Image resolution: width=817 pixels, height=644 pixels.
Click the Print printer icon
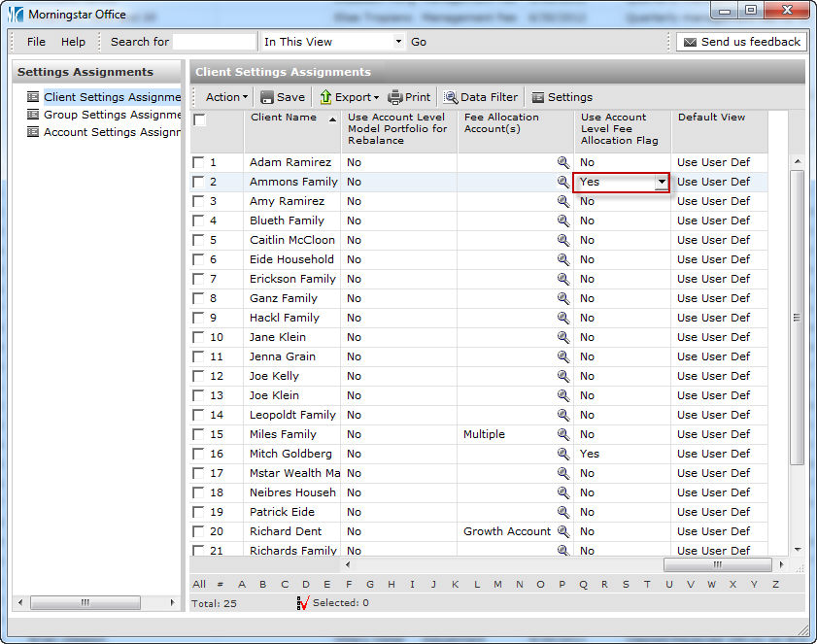click(395, 97)
